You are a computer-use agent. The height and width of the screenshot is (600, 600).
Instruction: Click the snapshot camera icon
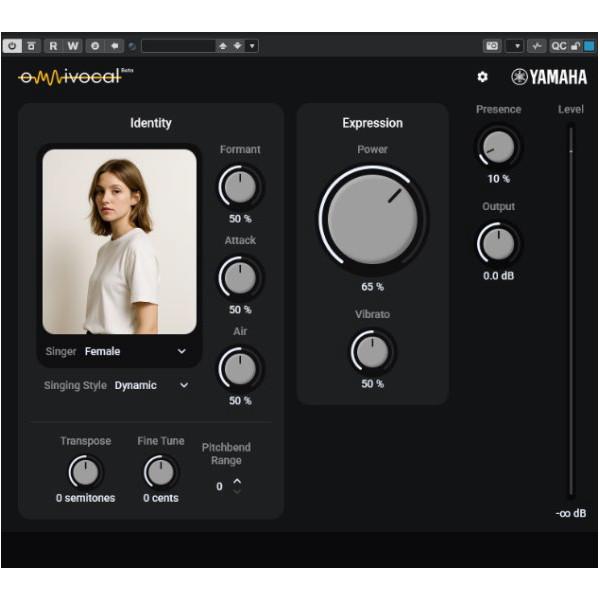click(x=492, y=46)
